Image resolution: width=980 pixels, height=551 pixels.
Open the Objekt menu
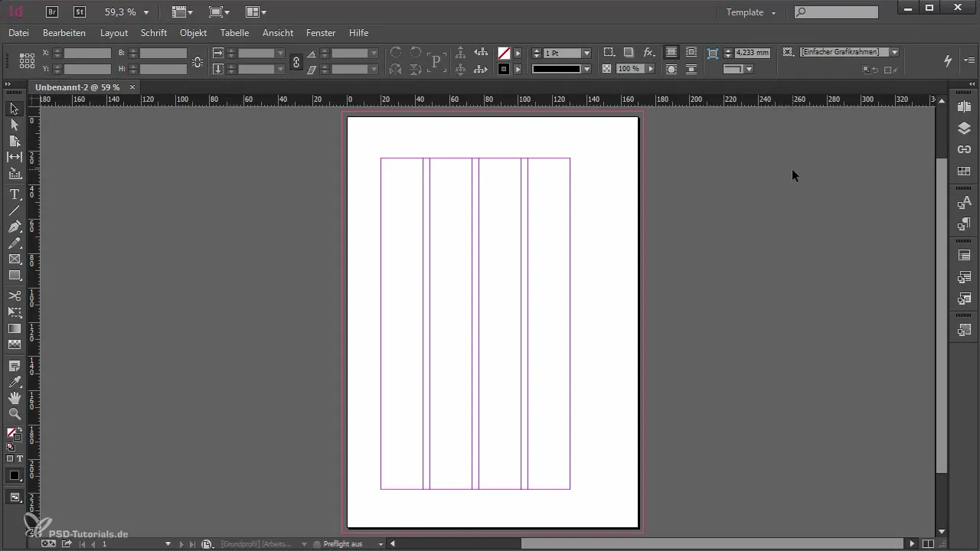[194, 33]
